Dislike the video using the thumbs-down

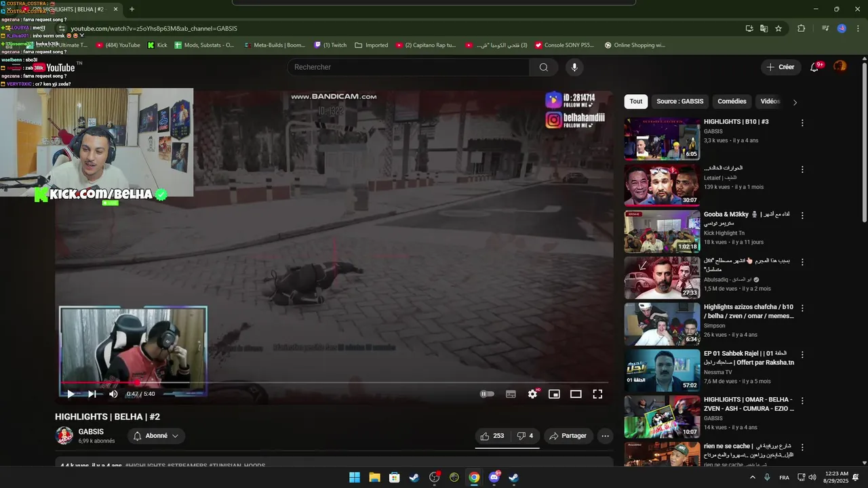(525, 436)
